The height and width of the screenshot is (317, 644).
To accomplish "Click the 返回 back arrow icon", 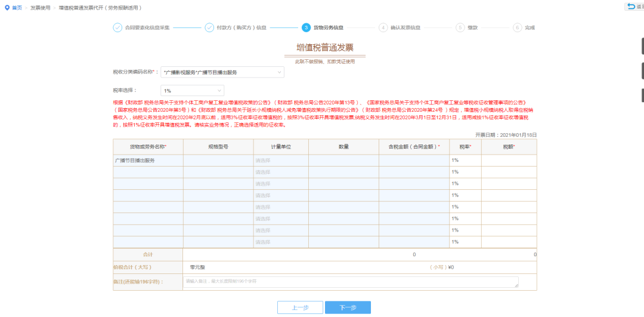I will (631, 7).
